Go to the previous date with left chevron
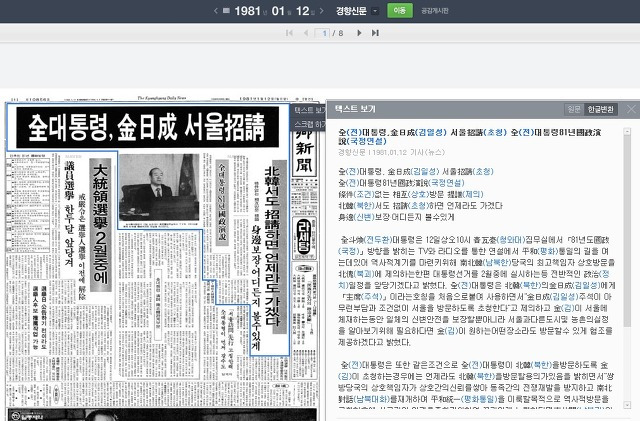The height and width of the screenshot is (421, 640). [216, 11]
